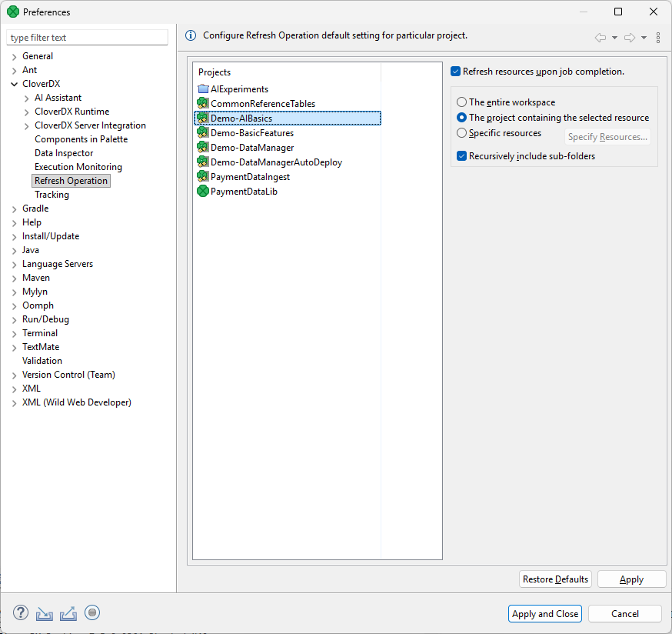Maximize the Preferences window

[x=618, y=12]
